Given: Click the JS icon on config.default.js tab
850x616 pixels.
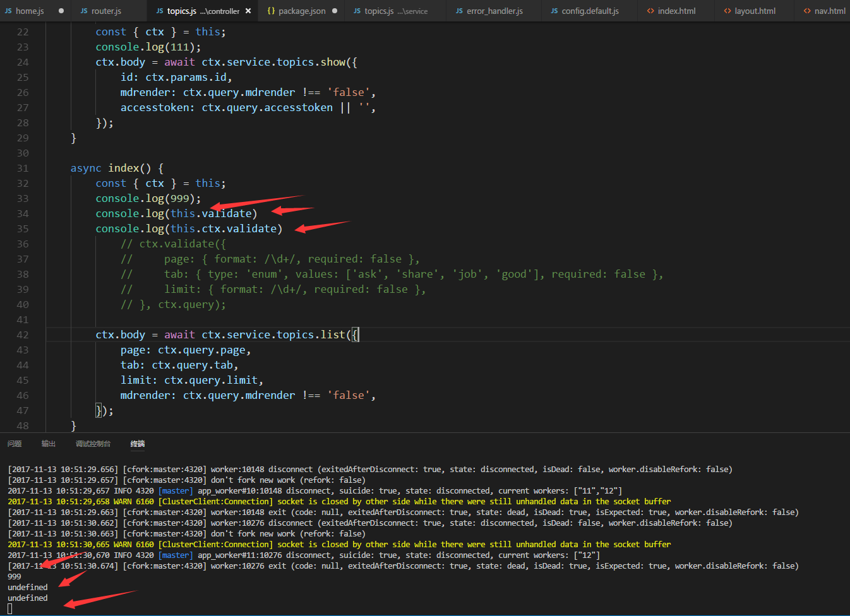Looking at the screenshot, I should coord(554,10).
